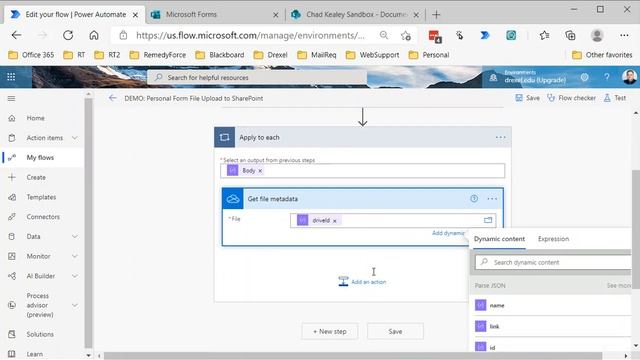Open the help question mark icon
The width and height of the screenshot is (640, 360).
tap(607, 77)
